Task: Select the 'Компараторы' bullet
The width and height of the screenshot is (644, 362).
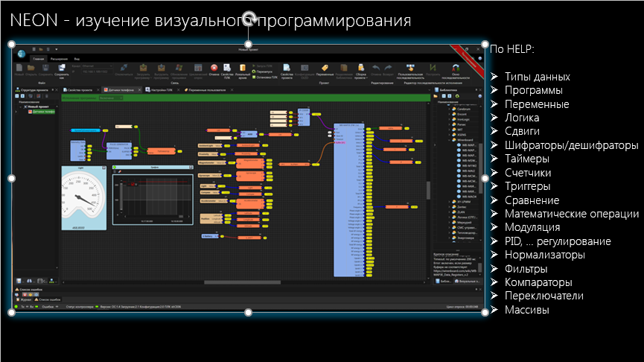Action: [538, 283]
